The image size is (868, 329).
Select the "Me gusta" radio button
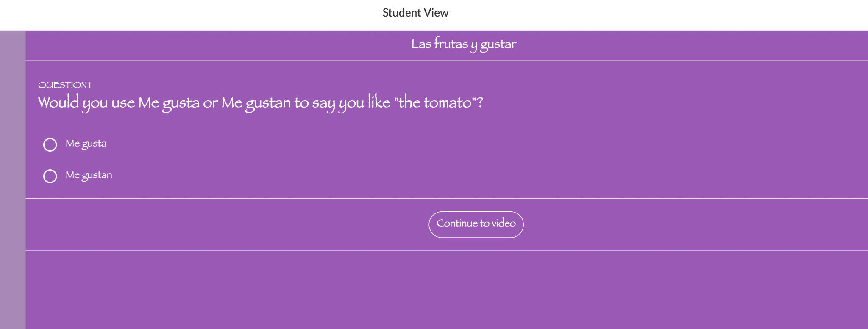tap(50, 145)
